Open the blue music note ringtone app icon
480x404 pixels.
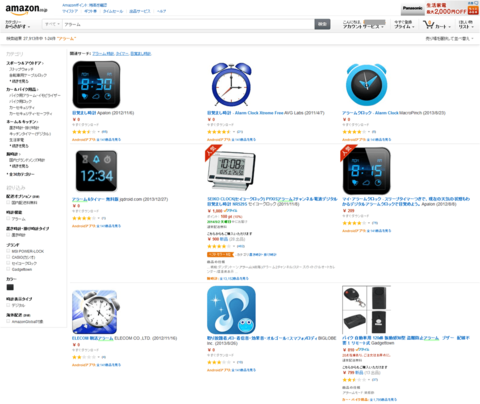pyautogui.click(x=231, y=310)
